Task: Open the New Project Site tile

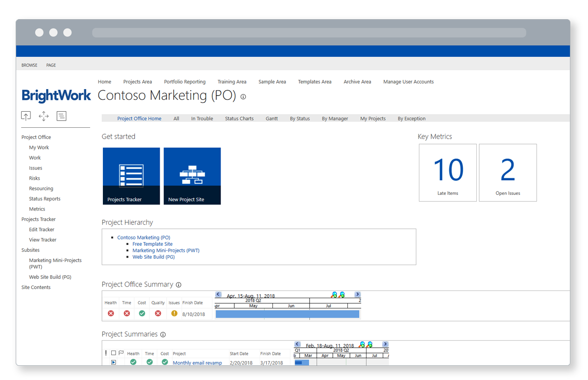Action: pyautogui.click(x=192, y=176)
